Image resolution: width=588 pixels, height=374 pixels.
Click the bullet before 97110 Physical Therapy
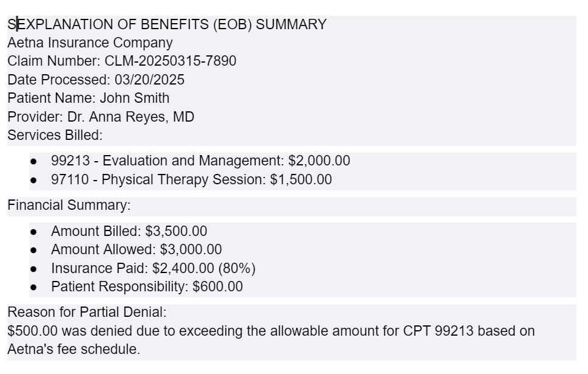coord(34,180)
